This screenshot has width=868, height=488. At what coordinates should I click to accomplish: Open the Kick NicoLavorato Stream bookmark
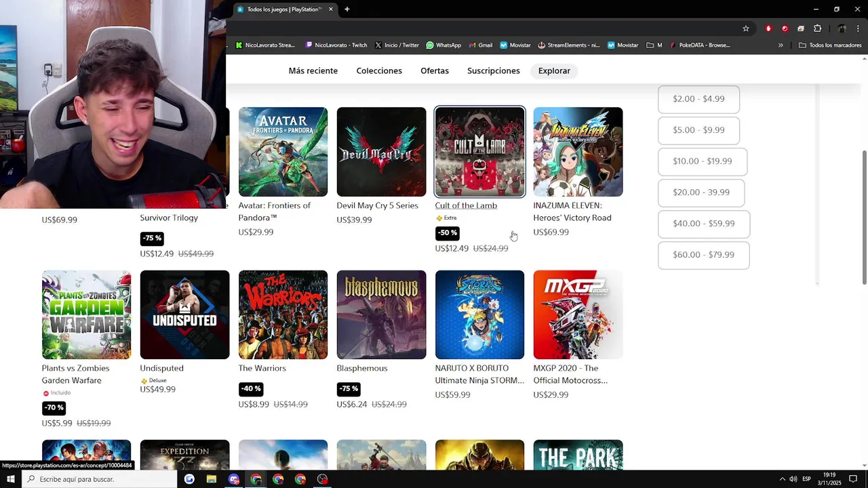265,45
